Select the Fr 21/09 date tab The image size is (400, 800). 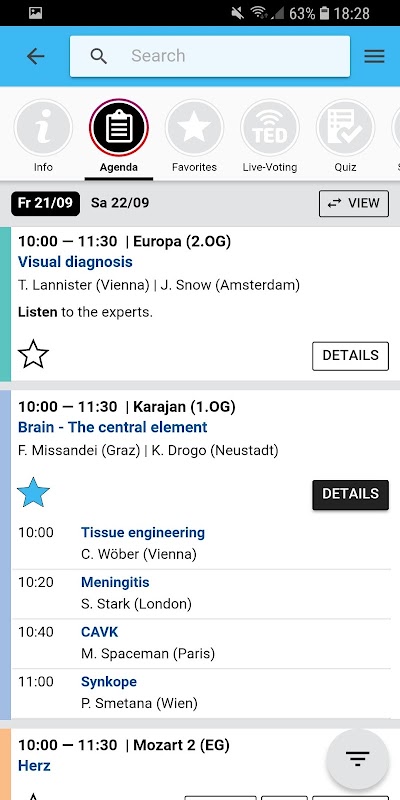tap(45, 203)
